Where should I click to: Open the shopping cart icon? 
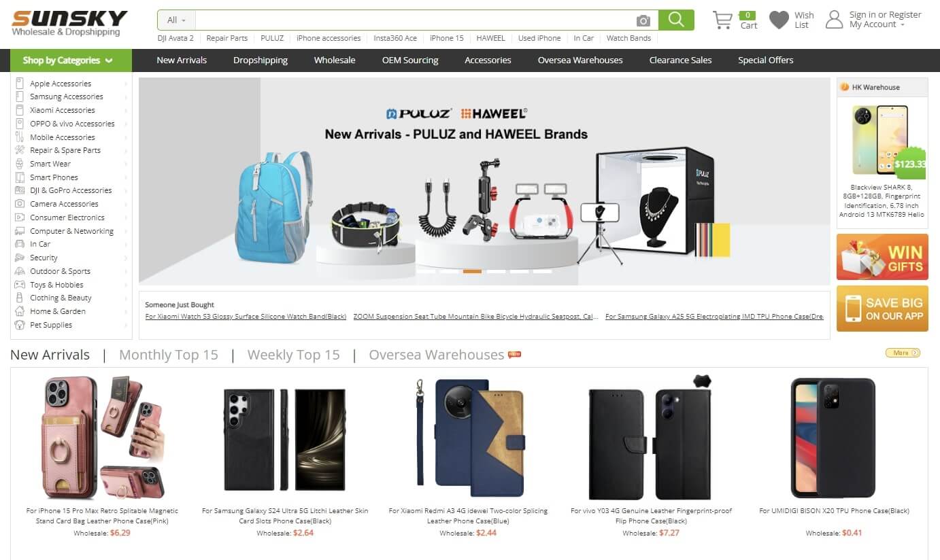click(722, 20)
